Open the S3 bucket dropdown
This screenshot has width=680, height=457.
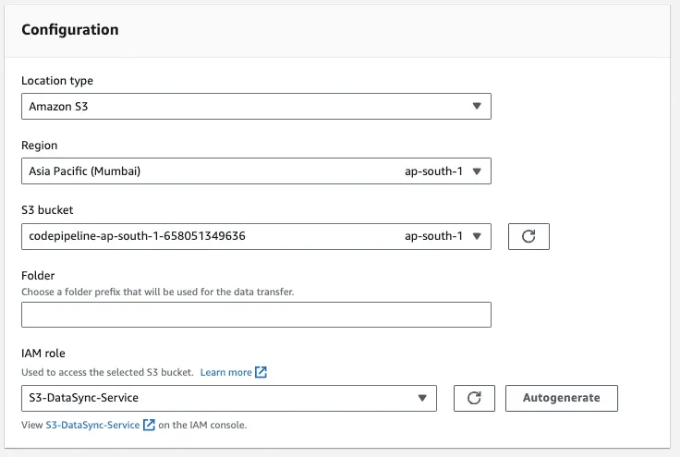pos(256,236)
